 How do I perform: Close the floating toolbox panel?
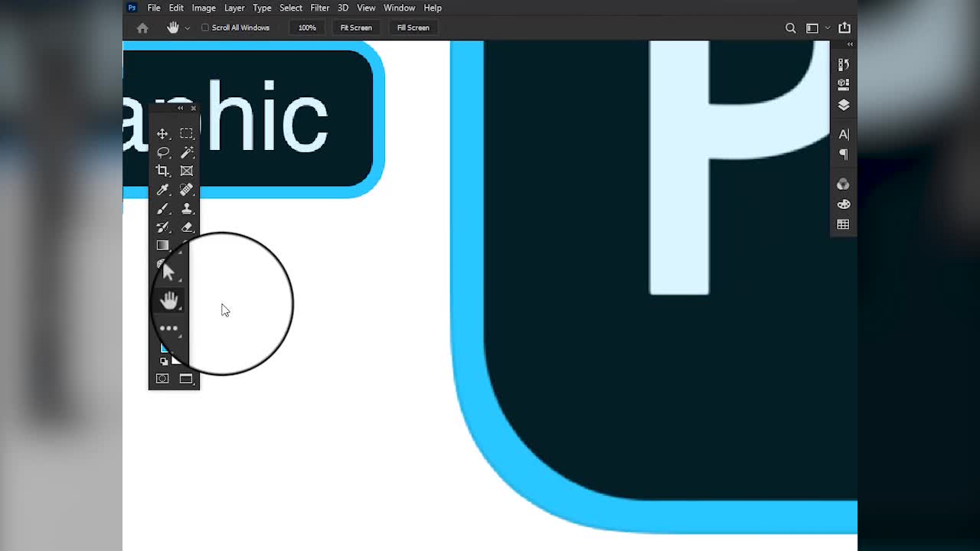[x=193, y=108]
